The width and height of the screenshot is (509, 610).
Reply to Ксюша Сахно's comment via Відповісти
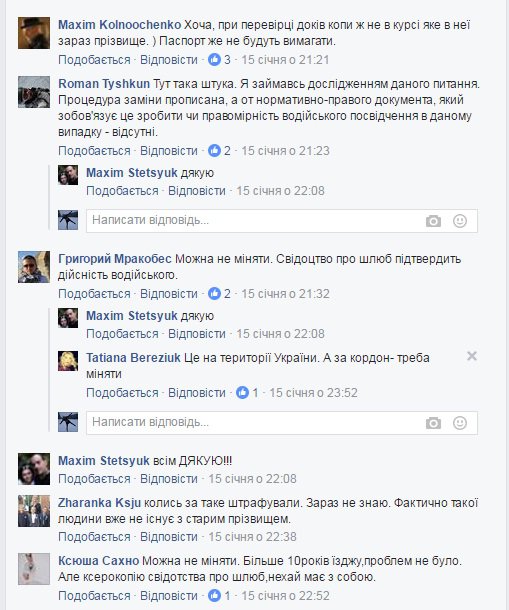pos(169,596)
